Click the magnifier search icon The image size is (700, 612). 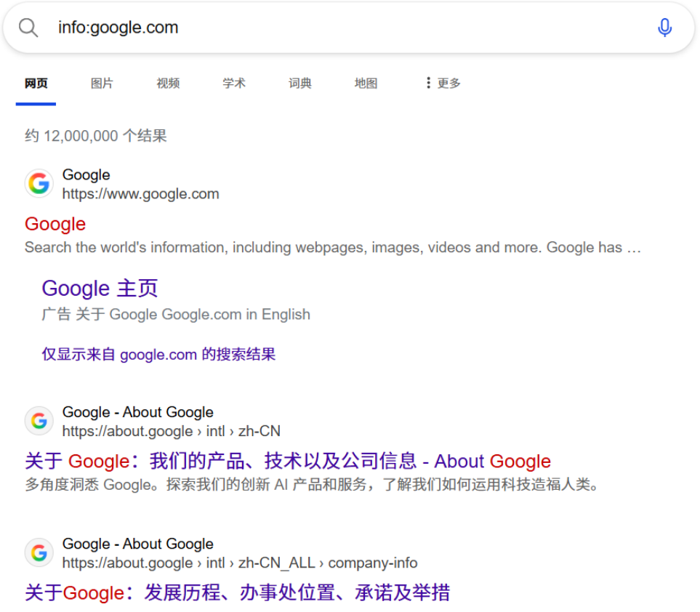(28, 28)
